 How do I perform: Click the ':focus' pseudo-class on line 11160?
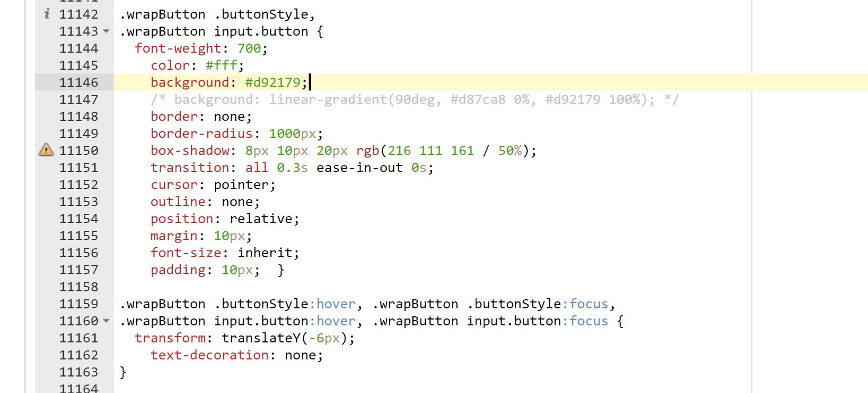coord(585,321)
